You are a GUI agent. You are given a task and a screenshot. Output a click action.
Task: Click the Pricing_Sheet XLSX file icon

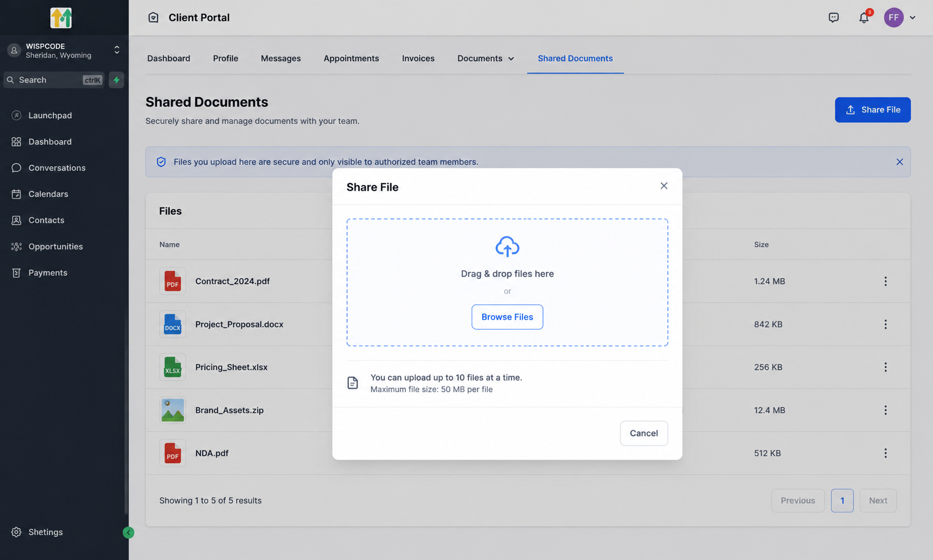[172, 367]
